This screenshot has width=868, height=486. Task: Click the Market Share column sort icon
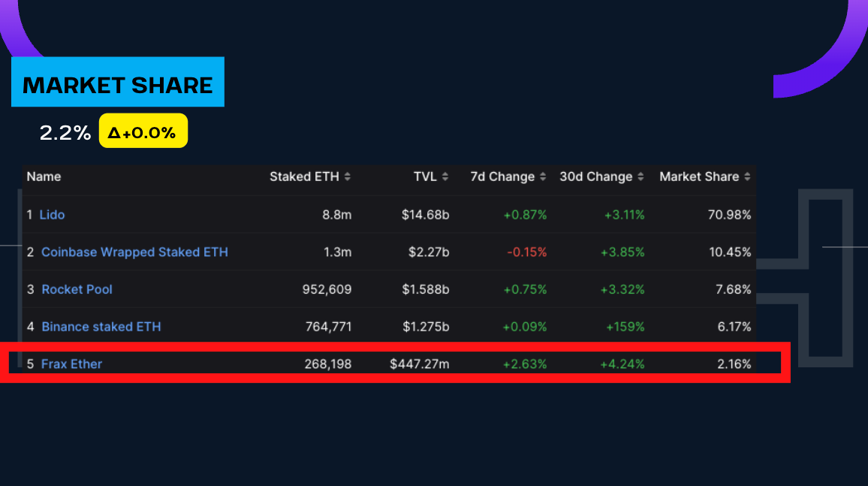pos(747,177)
